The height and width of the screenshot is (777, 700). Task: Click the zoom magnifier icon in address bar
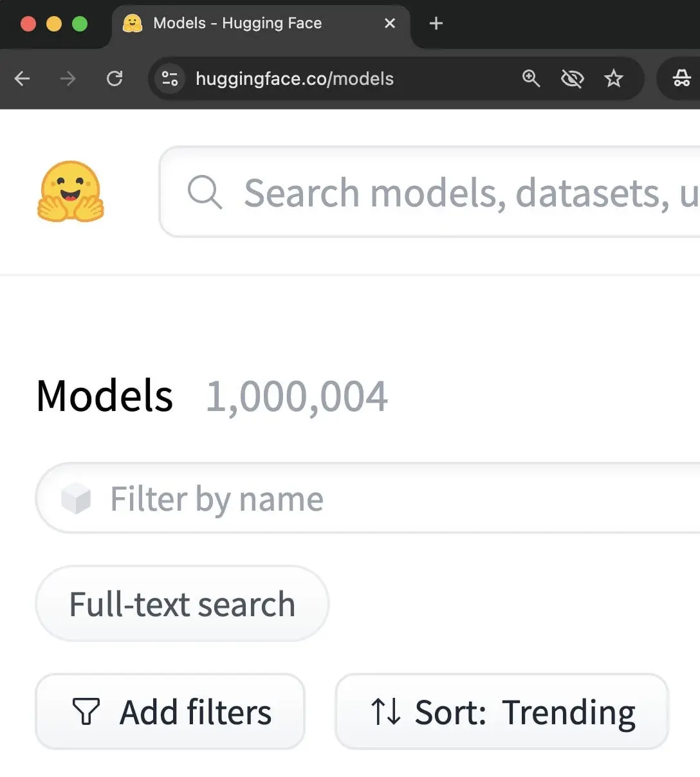[x=531, y=78]
